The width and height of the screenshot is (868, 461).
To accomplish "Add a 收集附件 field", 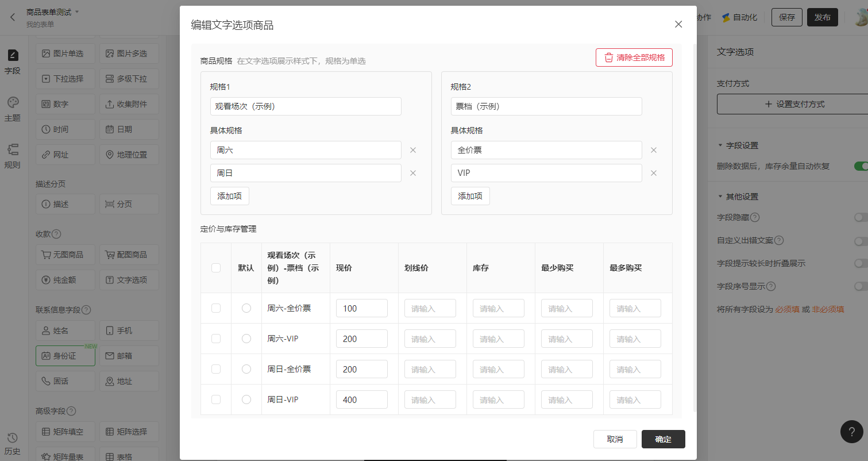I will (x=129, y=104).
